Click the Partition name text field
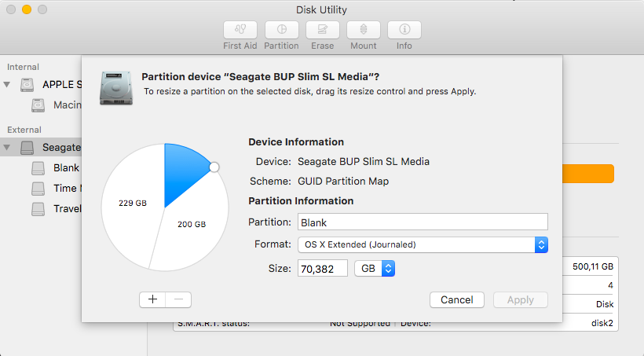The image size is (644, 356). click(x=422, y=222)
